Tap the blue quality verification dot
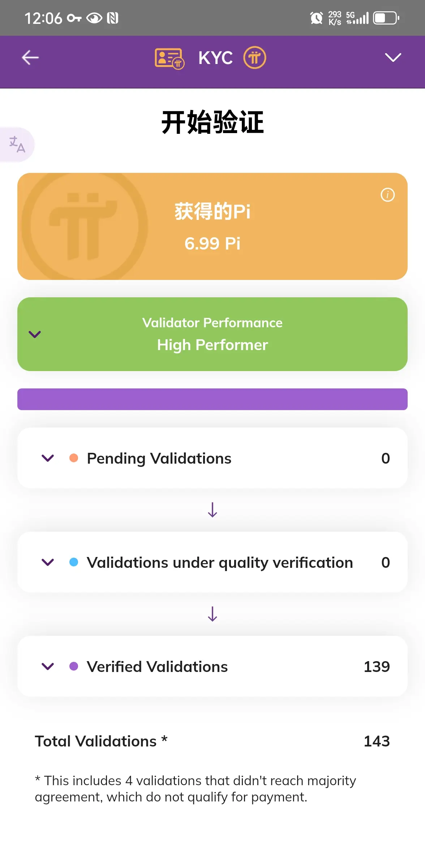The image size is (425, 868). [x=74, y=562]
